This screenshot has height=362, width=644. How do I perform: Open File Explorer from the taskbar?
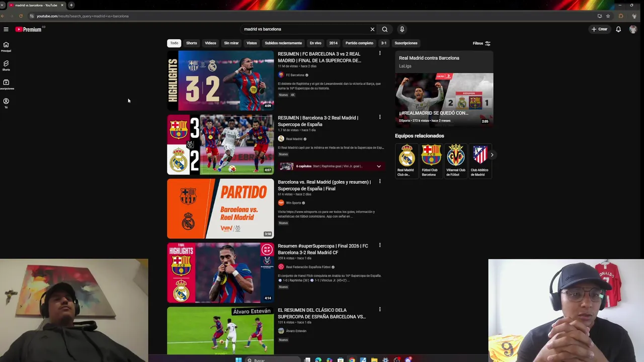(374, 359)
